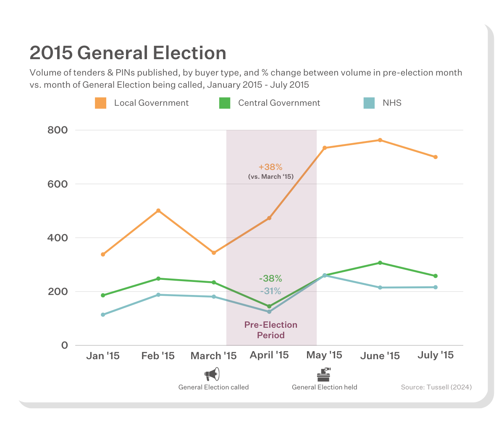This screenshot has height=428, width=504.
Task: Toggle the Local Government legend label
Action: pos(151,103)
